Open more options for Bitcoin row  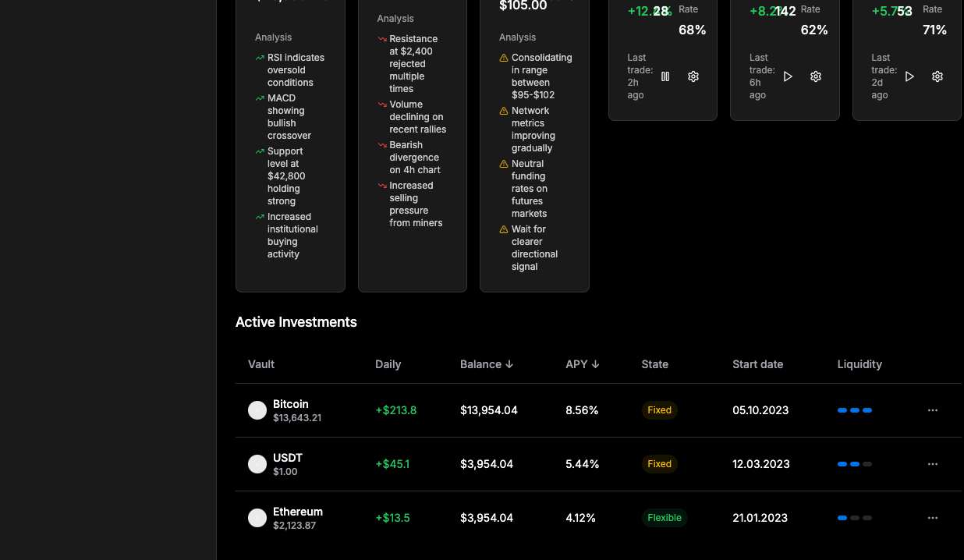(933, 410)
